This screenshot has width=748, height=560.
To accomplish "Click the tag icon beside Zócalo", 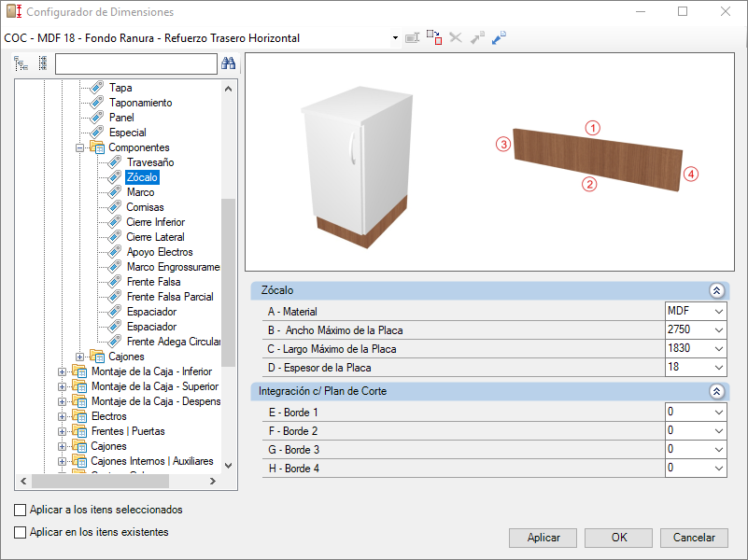I will (x=115, y=177).
